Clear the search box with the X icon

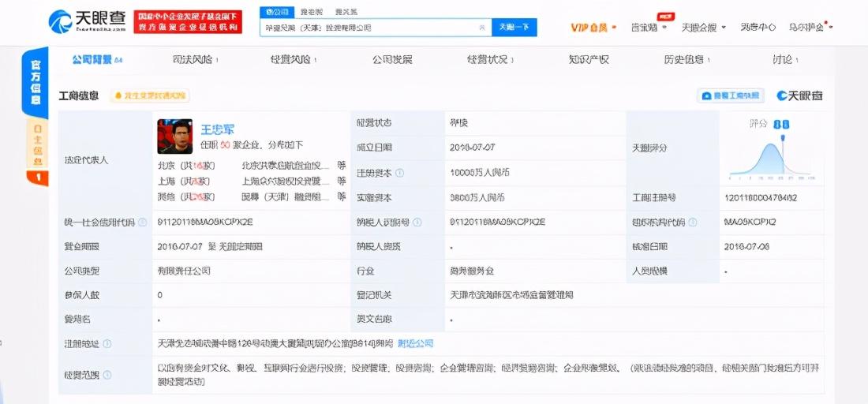click(481, 27)
